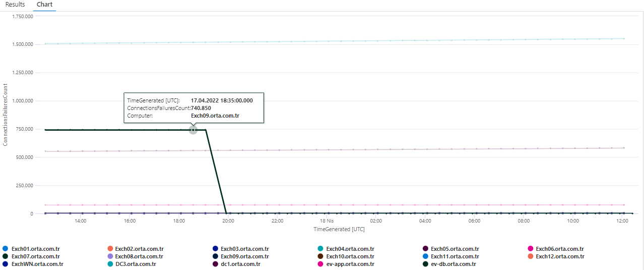Switch to the Results tab
The image size is (644, 270).
click(15, 5)
